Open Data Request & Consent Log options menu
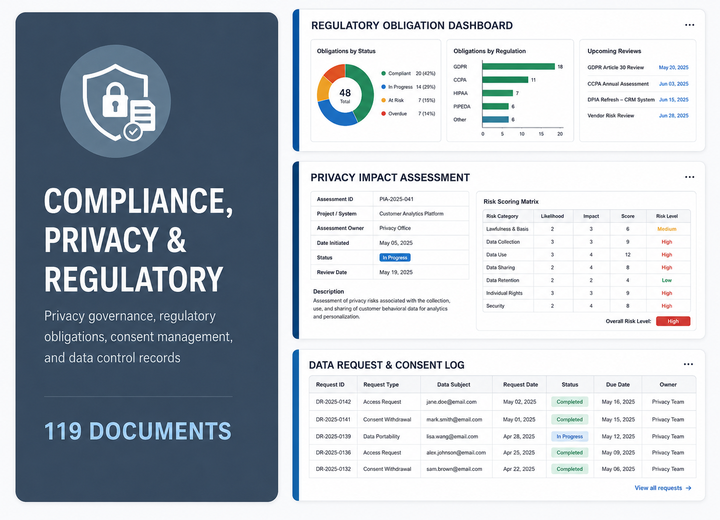 pos(688,364)
